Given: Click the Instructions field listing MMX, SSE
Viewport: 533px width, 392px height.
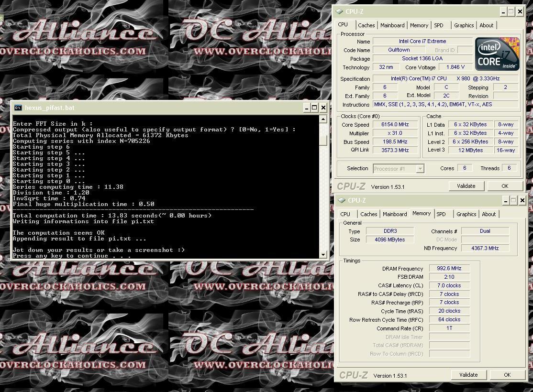Looking at the screenshot, I should point(445,104).
